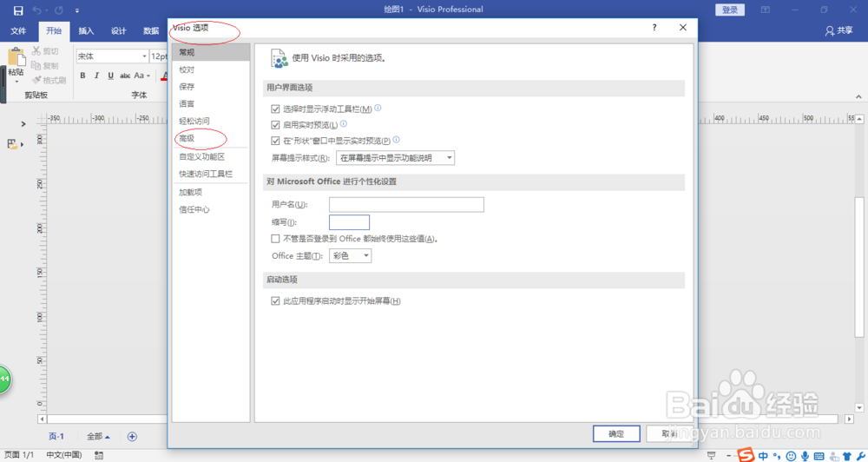The image size is (868, 462).
Task: Collapse the ribbon with chevron arrow
Action: pyautogui.click(x=858, y=96)
